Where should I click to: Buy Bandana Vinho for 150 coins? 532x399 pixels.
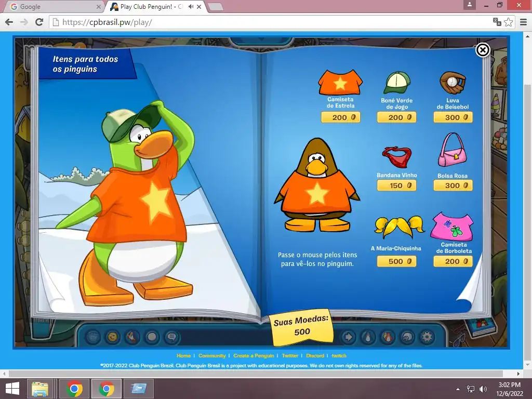click(396, 185)
